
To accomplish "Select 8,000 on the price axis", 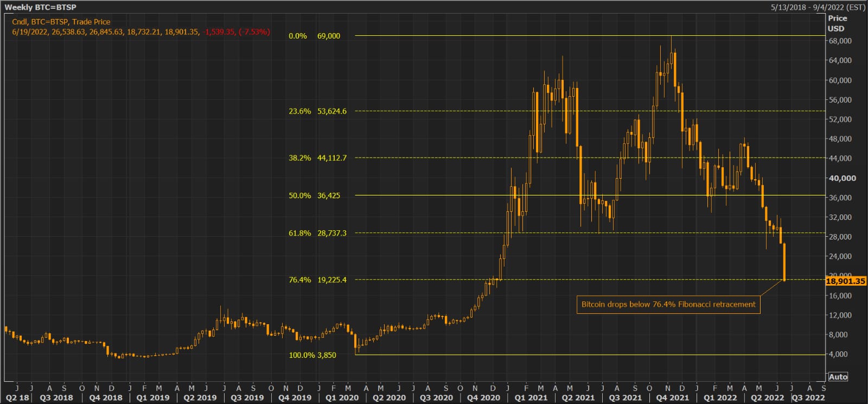I will tap(838, 335).
